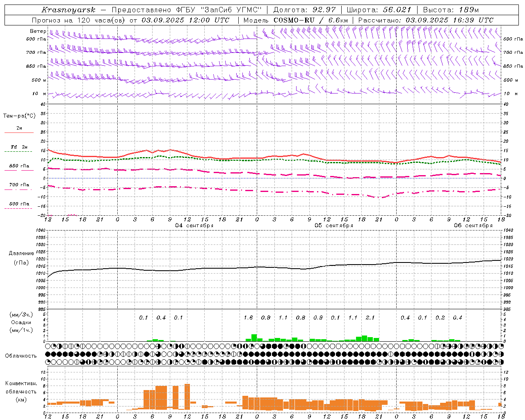Click the Td 2м dew point legend entry

click(19, 147)
